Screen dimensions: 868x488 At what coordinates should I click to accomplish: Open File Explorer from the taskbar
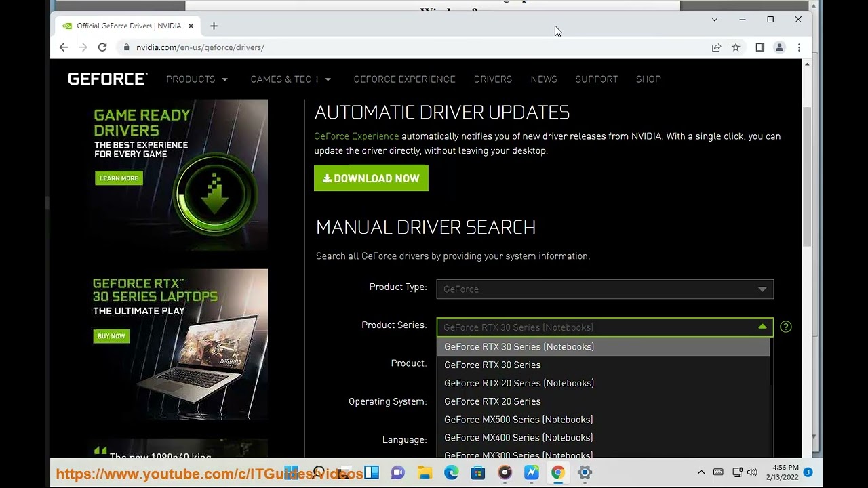click(x=425, y=472)
